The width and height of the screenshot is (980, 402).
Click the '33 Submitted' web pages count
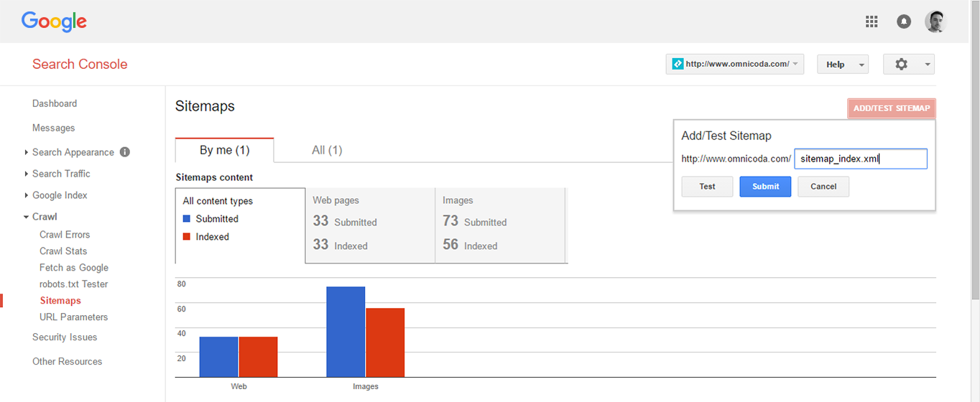click(x=345, y=222)
